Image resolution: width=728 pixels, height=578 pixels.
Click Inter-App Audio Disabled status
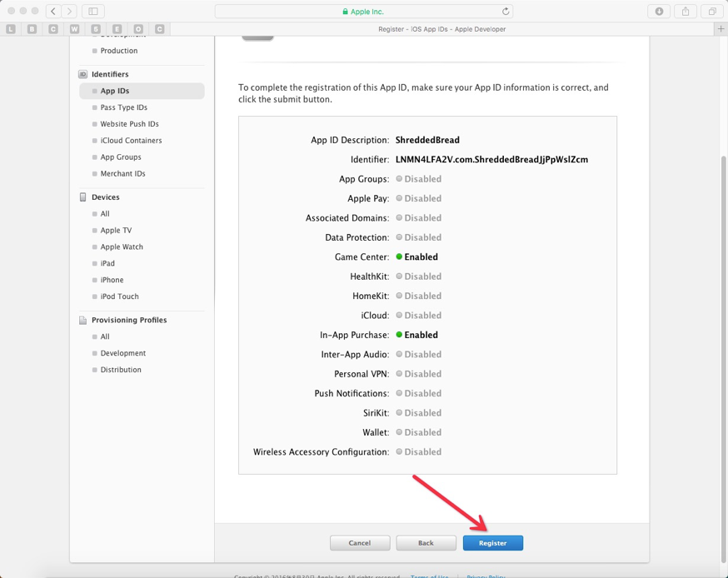click(419, 355)
